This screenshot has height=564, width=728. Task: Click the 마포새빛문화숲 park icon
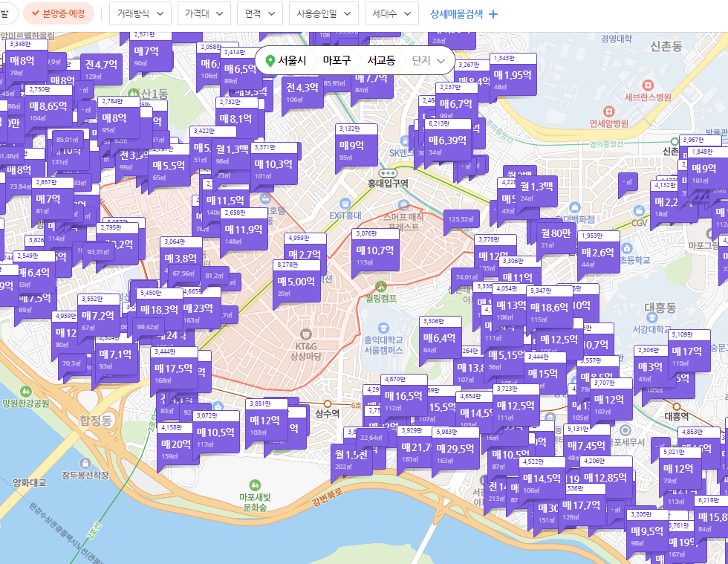[254, 485]
